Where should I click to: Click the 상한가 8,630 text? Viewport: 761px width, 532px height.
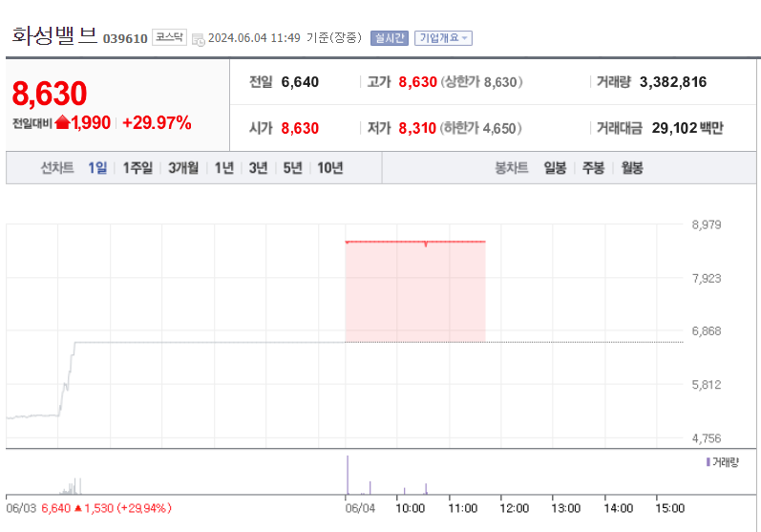tap(481, 82)
